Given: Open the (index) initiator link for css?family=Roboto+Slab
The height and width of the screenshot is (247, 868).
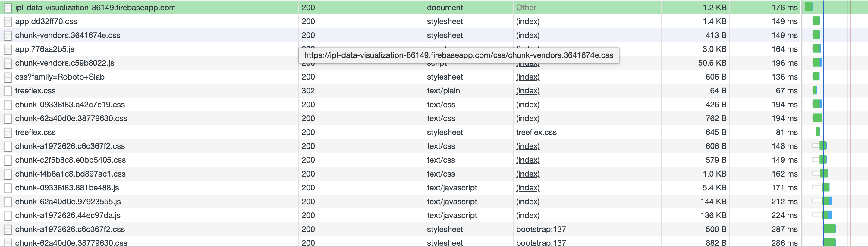Looking at the screenshot, I should (528, 77).
